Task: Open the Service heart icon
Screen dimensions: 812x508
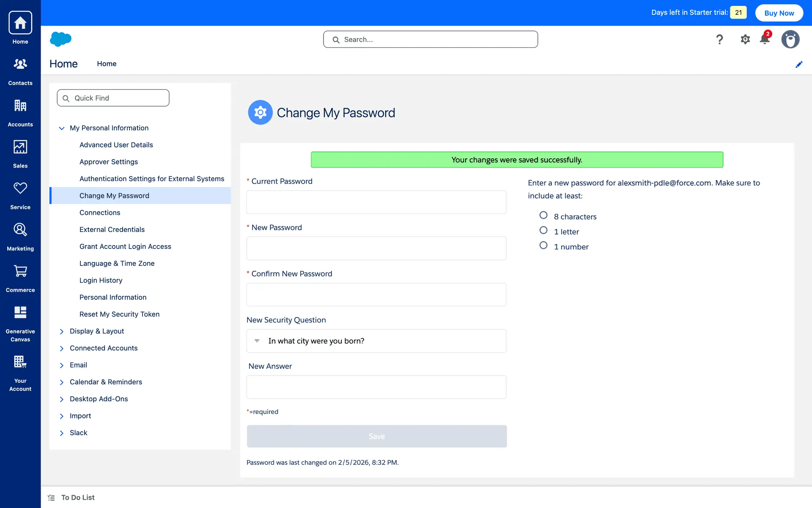Action: (20, 188)
